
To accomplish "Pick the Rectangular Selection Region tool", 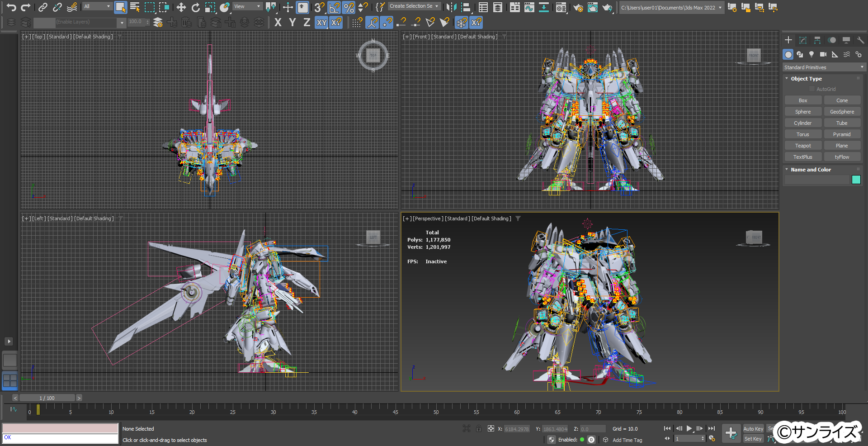I will coord(149,7).
